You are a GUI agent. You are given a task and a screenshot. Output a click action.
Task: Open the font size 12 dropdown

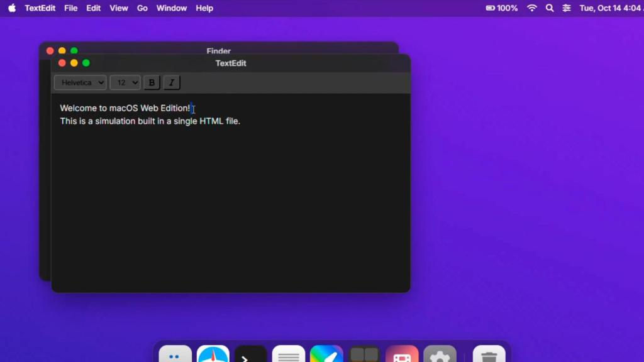125,82
